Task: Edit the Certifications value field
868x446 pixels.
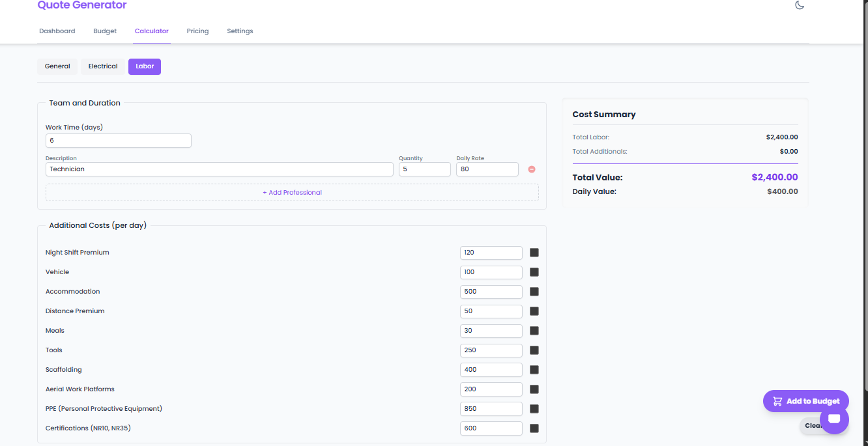Action: click(491, 428)
